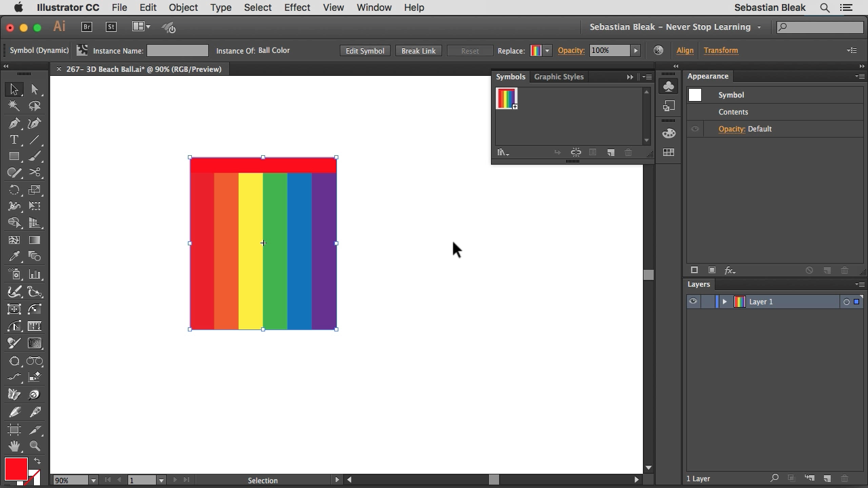Screen dimensions: 868x488
Task: Swap fill and stroke colors
Action: point(37,462)
